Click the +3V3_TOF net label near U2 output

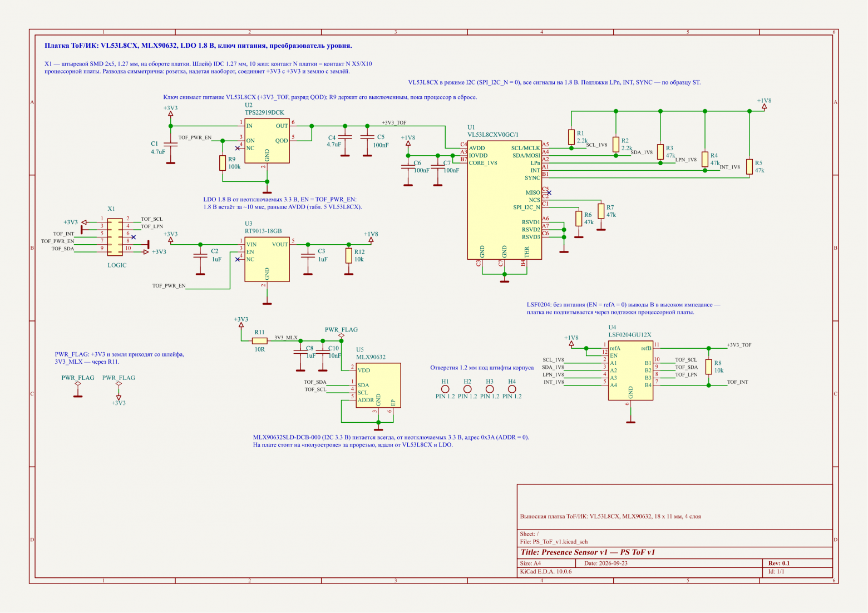pos(394,122)
